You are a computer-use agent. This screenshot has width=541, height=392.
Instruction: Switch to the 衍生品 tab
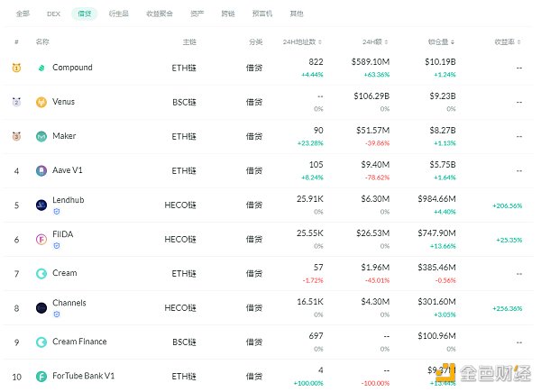tap(118, 14)
